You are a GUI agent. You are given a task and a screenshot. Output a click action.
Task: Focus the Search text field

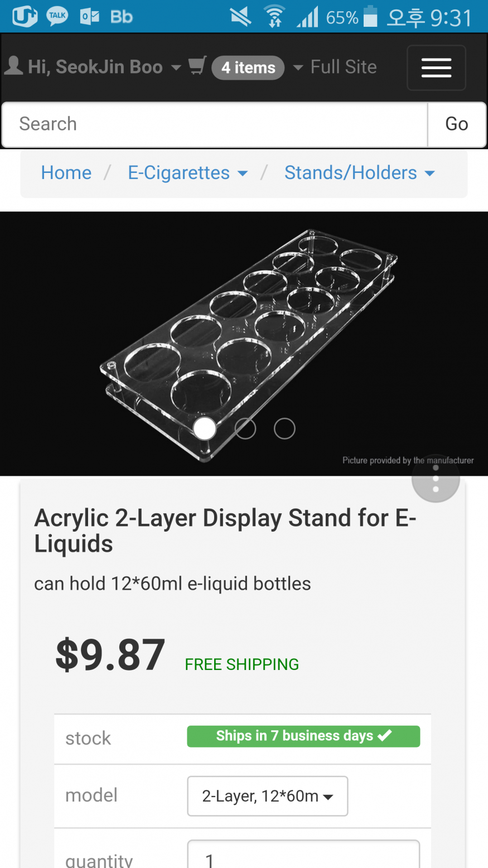click(215, 124)
